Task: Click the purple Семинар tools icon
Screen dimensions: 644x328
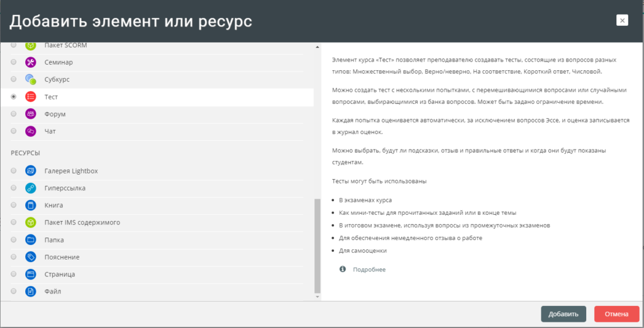Action: (31, 62)
